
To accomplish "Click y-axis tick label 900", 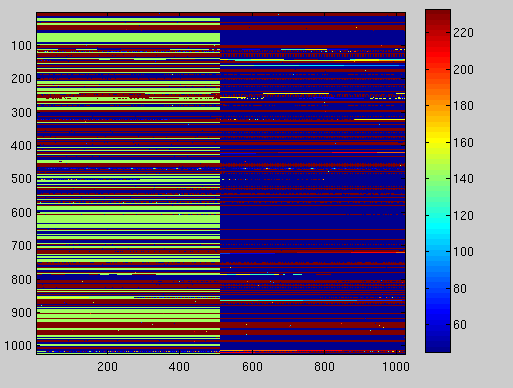I will [x=21, y=313].
